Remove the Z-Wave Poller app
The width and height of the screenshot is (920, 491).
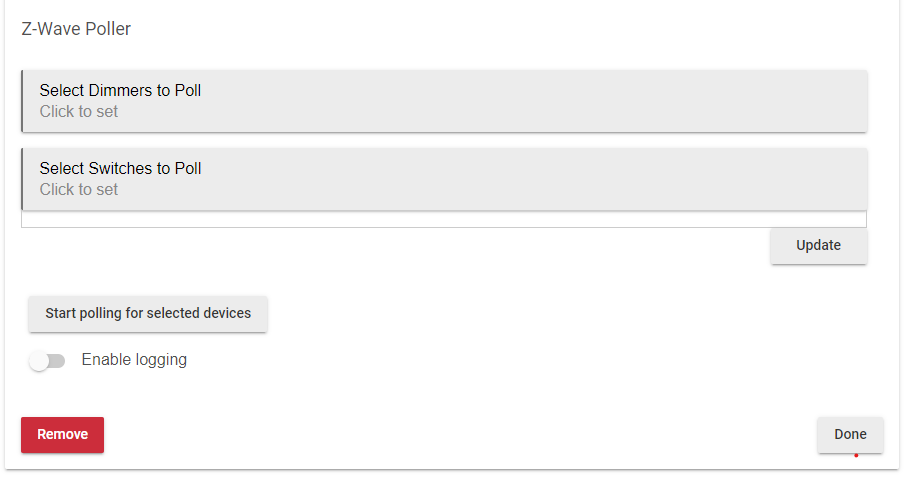coord(62,435)
